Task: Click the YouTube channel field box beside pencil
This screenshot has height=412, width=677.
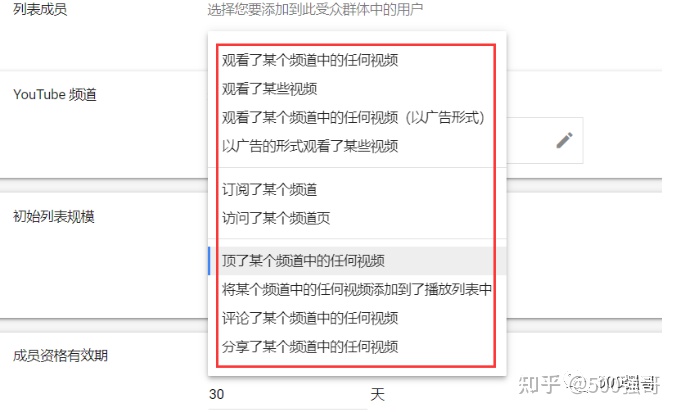Action: (544, 140)
